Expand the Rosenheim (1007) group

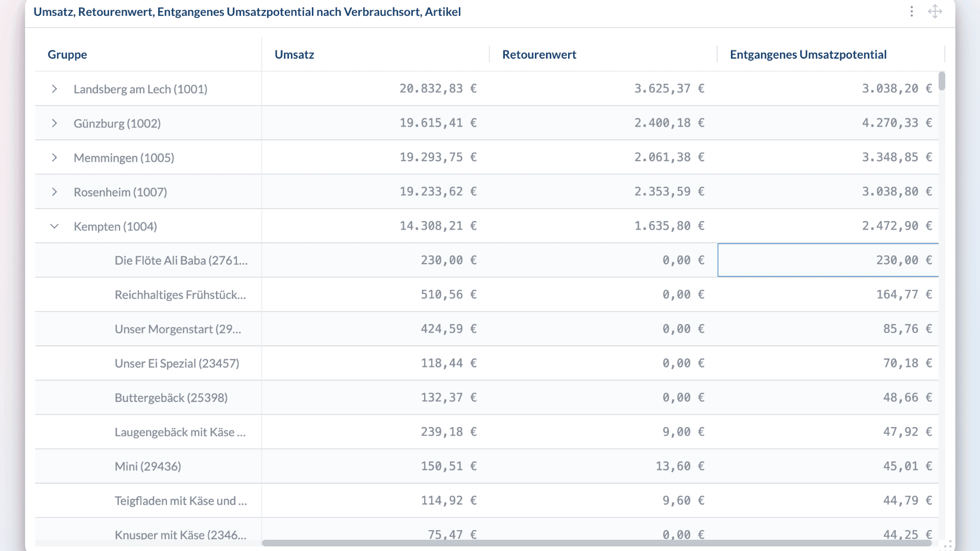(55, 192)
